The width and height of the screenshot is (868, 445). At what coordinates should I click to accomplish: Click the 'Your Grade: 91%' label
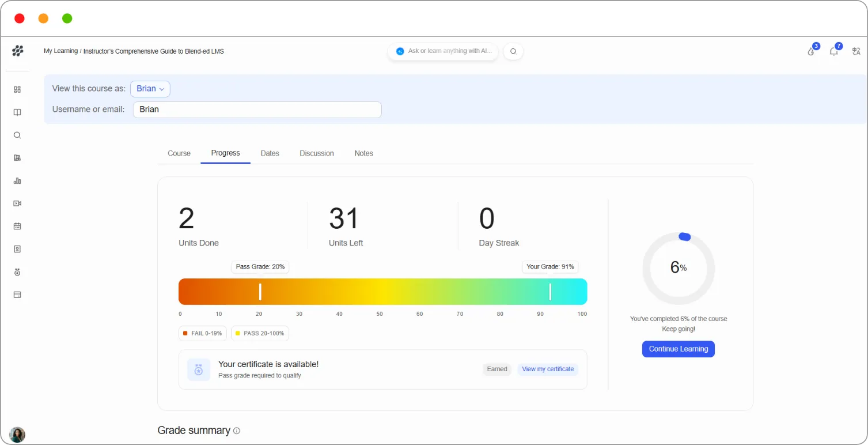point(551,267)
